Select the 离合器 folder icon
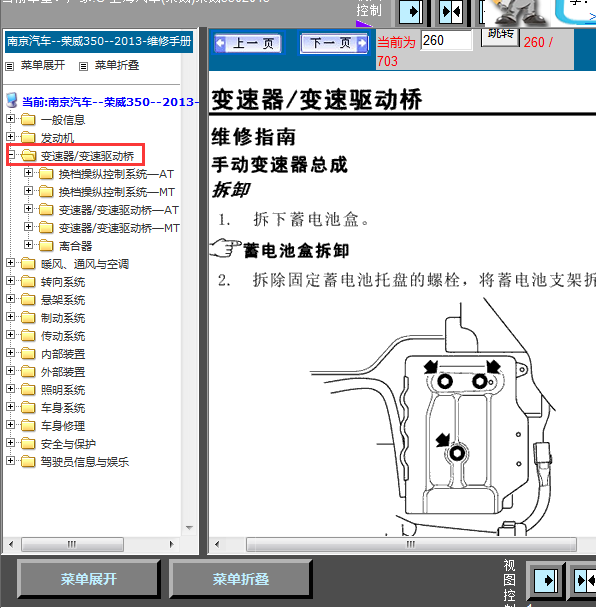 click(46, 245)
